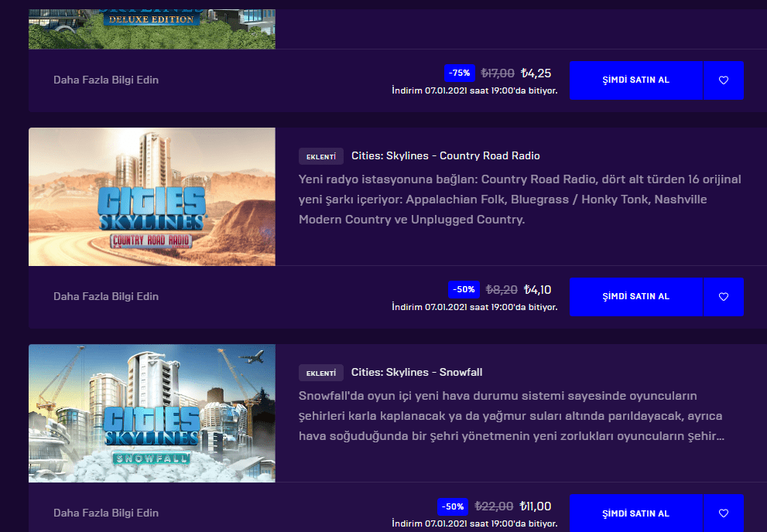
Task: Buy Deluxe Edition with Şimdi Satın Al
Action: 636,80
